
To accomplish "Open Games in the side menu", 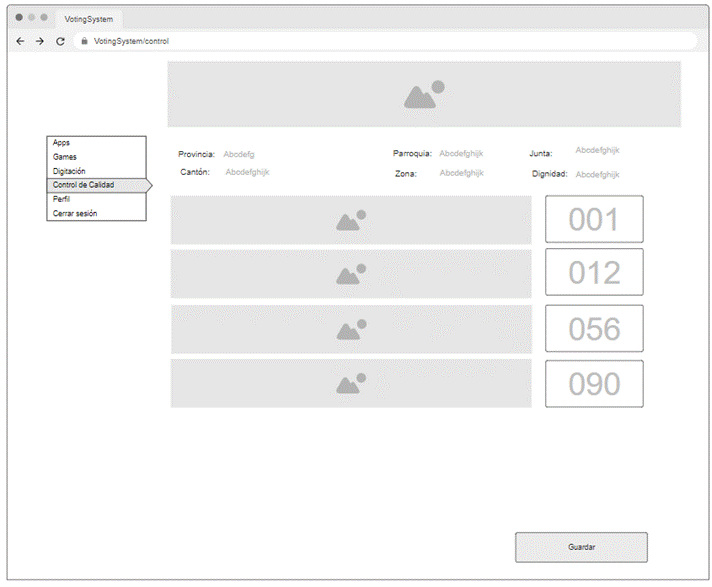I will pyautogui.click(x=65, y=157).
